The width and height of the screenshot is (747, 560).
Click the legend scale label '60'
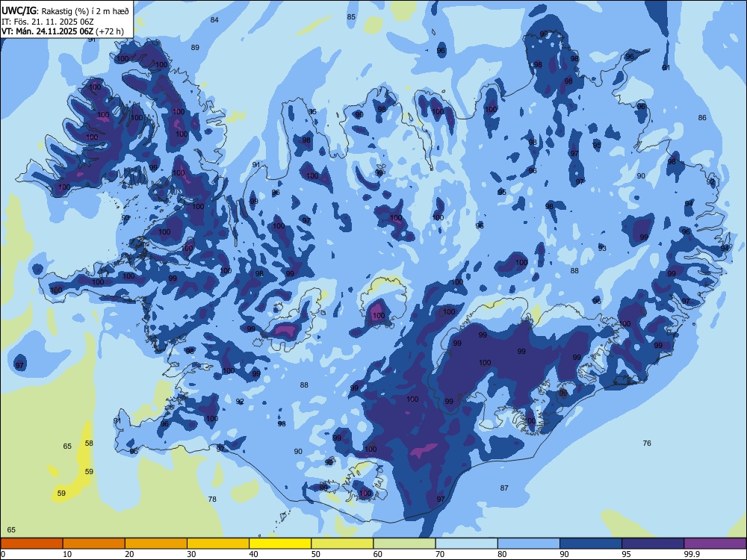click(378, 554)
